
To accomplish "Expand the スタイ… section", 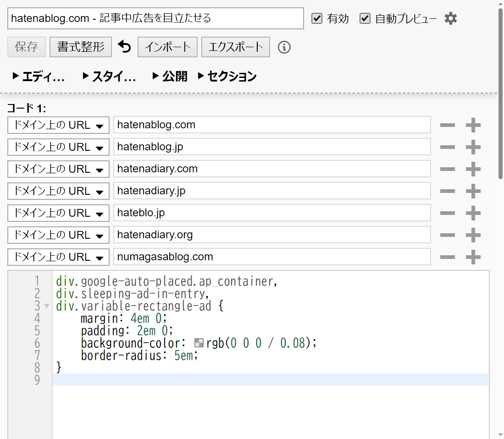I will (x=109, y=77).
